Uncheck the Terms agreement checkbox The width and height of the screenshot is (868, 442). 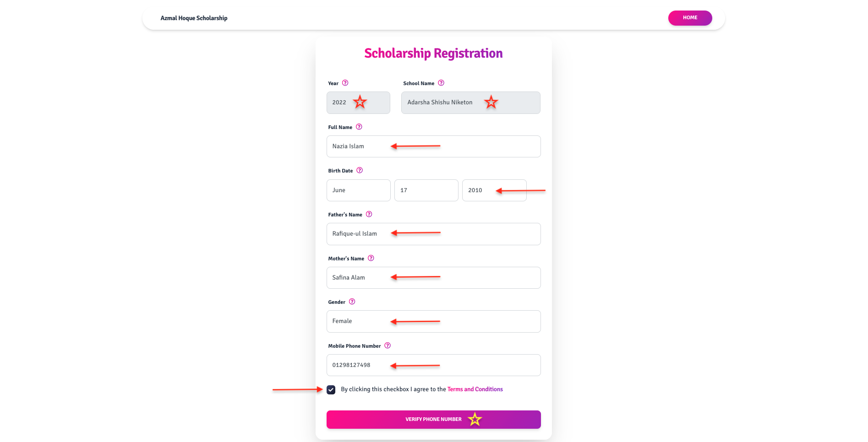pos(331,390)
